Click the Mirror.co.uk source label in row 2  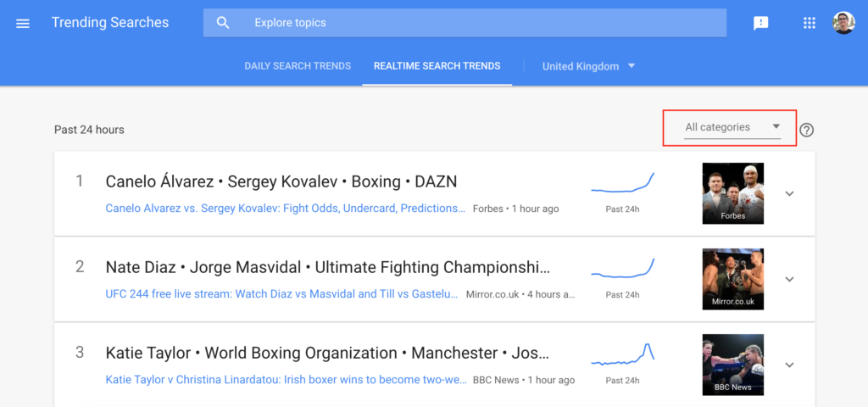(492, 294)
